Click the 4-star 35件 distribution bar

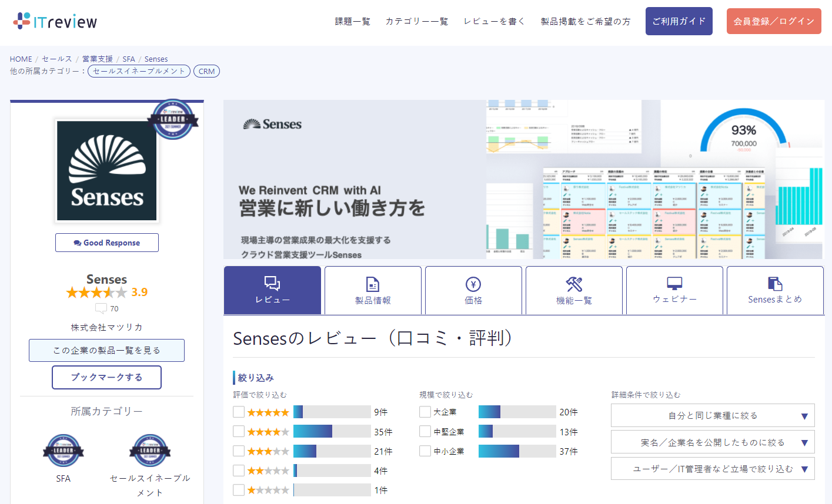(332, 432)
